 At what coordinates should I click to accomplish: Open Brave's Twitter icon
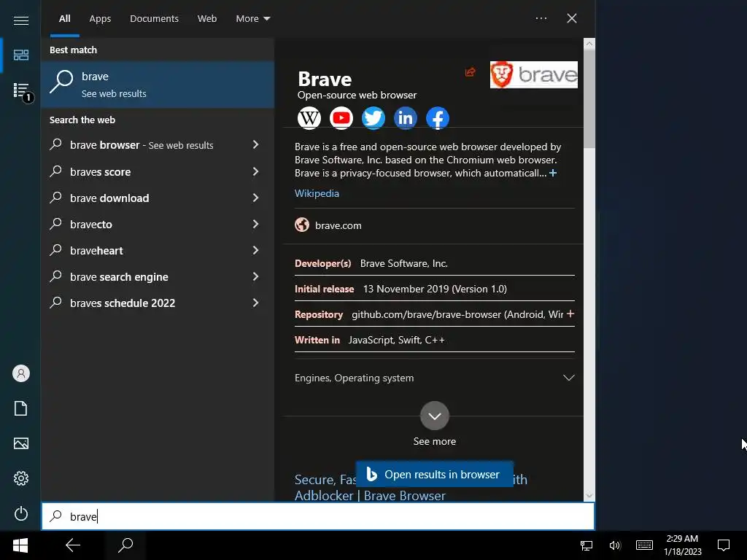(x=373, y=118)
